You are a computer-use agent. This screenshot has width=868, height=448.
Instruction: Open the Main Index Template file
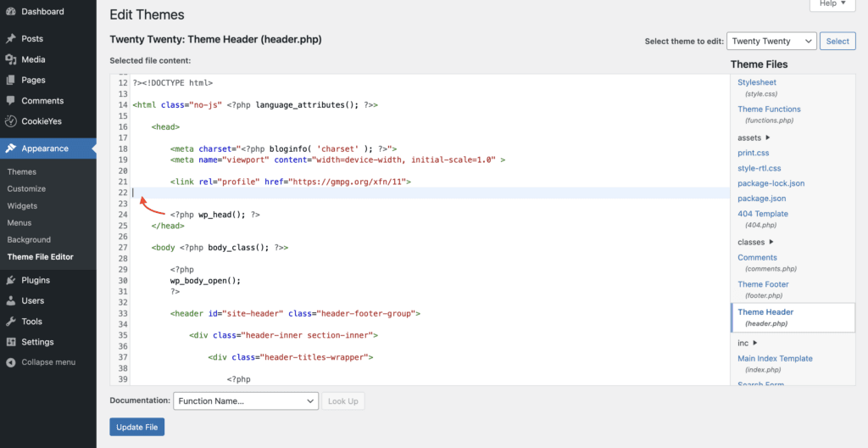(x=775, y=358)
